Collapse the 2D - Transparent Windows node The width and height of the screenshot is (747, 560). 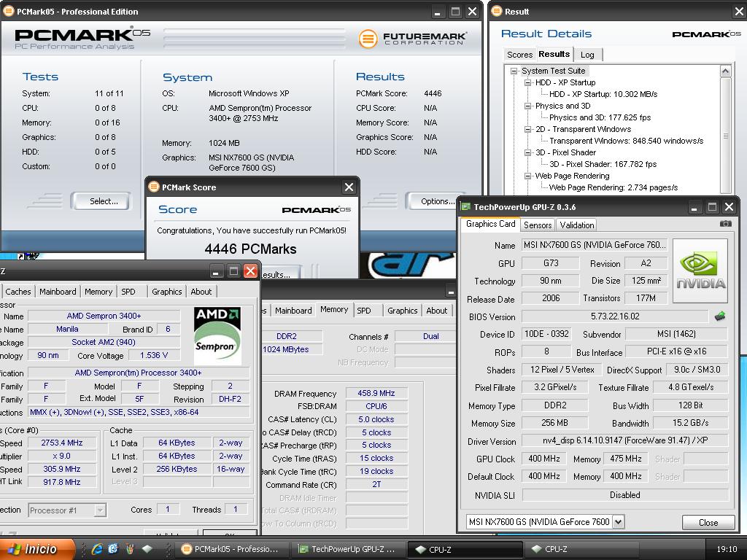point(527,129)
